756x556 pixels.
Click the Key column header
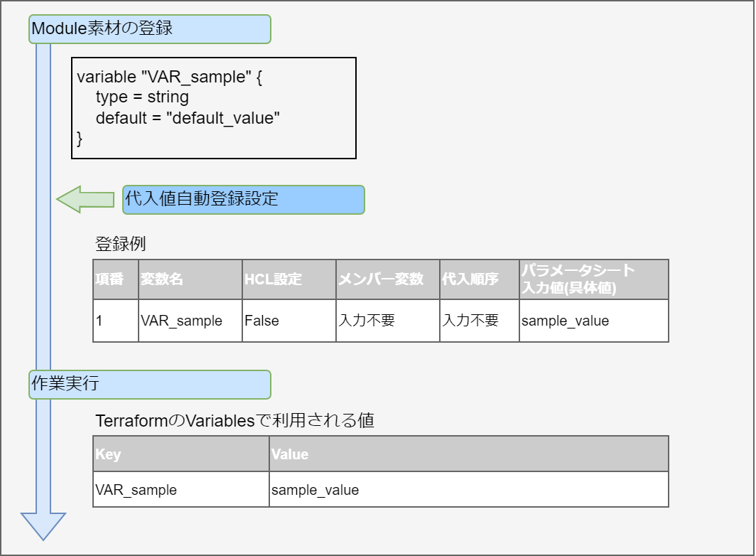(x=180, y=454)
